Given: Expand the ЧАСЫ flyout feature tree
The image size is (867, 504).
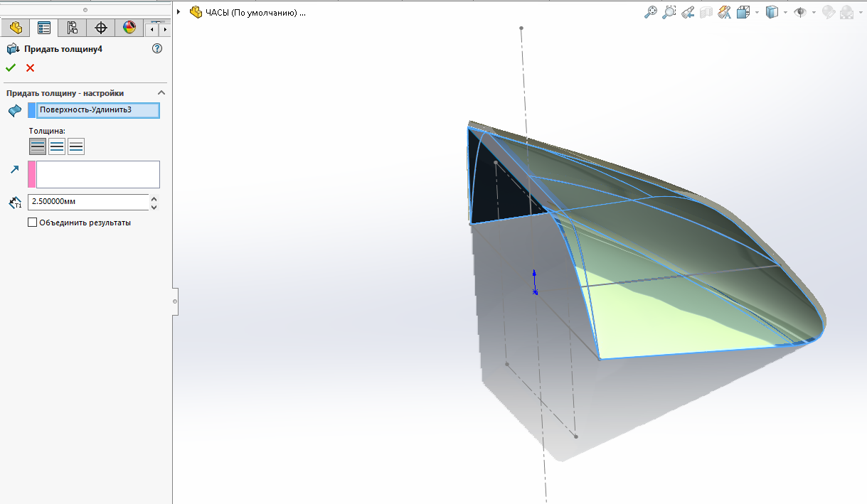Looking at the screenshot, I should pyautogui.click(x=179, y=12).
